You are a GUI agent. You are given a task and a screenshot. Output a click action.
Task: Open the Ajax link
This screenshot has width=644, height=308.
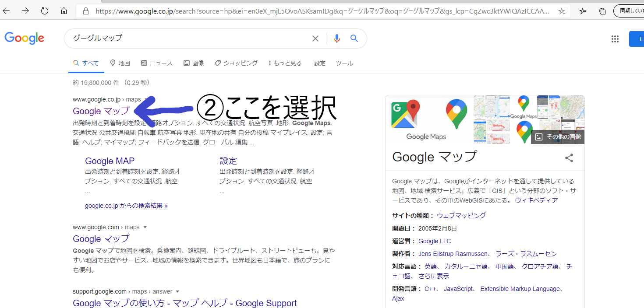[398, 299]
